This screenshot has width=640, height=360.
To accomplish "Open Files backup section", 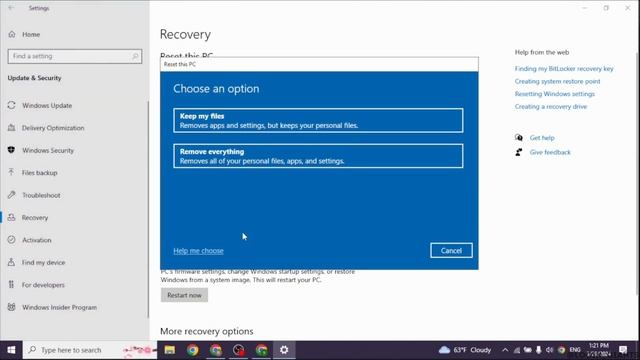I will click(x=40, y=173).
